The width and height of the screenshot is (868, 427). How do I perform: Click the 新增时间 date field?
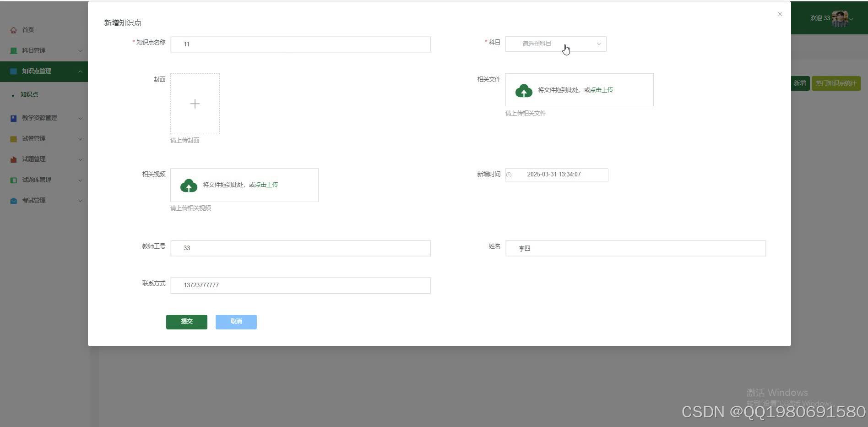[557, 175]
